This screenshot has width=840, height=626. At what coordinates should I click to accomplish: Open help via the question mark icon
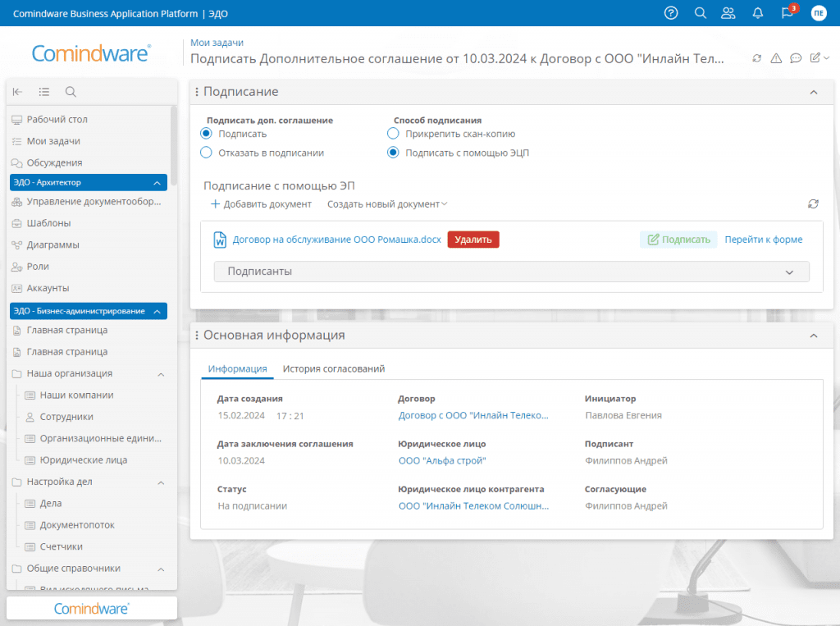[670, 12]
